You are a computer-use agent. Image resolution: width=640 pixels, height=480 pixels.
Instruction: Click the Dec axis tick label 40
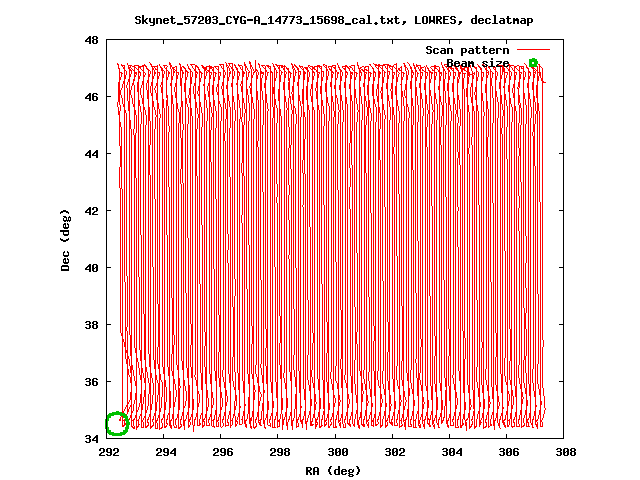click(91, 268)
